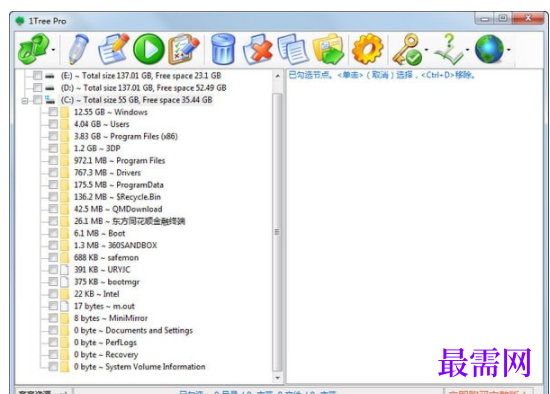550x394 pixels.
Task: Click the (E:) drive disk icon
Action: pos(50,76)
